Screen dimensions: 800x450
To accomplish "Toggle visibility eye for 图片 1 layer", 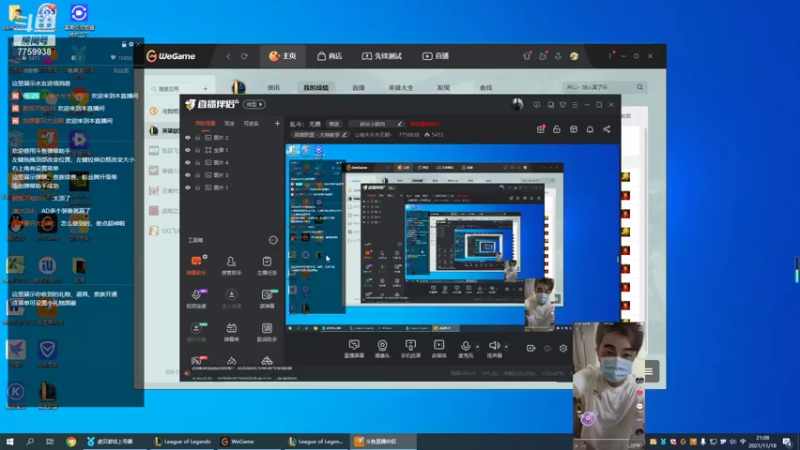I will tap(188, 188).
